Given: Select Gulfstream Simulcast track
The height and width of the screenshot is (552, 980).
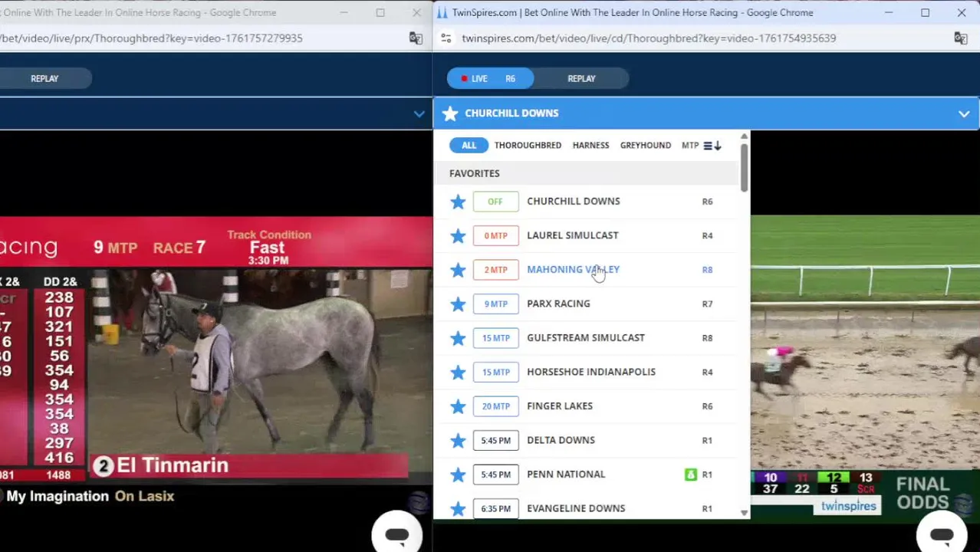Looking at the screenshot, I should click(586, 337).
